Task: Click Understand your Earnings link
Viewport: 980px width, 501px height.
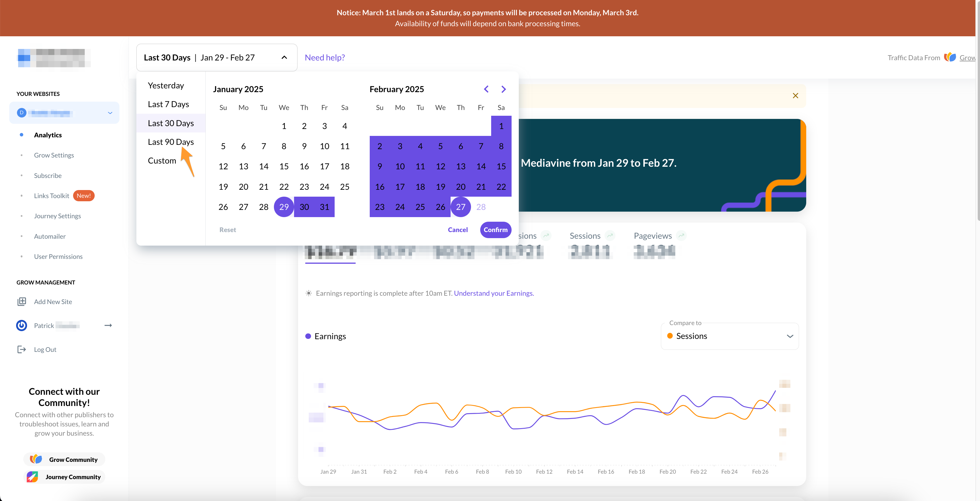Action: coord(493,293)
